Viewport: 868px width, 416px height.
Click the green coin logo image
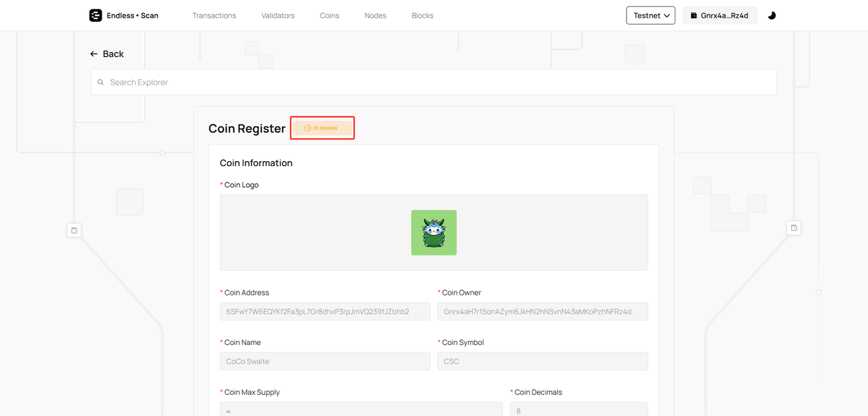[x=434, y=232]
